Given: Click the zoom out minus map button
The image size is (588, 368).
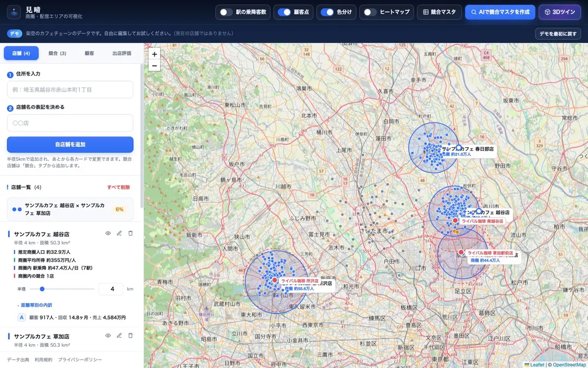Looking at the screenshot, I should tap(154, 66).
